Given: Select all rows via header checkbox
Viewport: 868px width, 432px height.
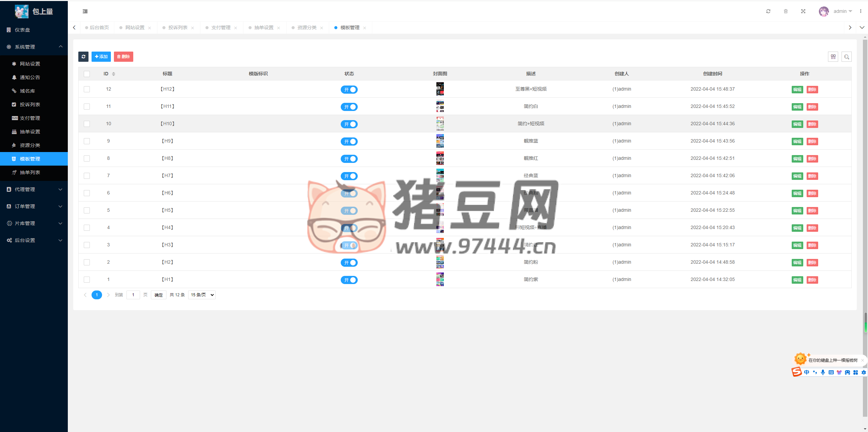Looking at the screenshot, I should pos(87,74).
